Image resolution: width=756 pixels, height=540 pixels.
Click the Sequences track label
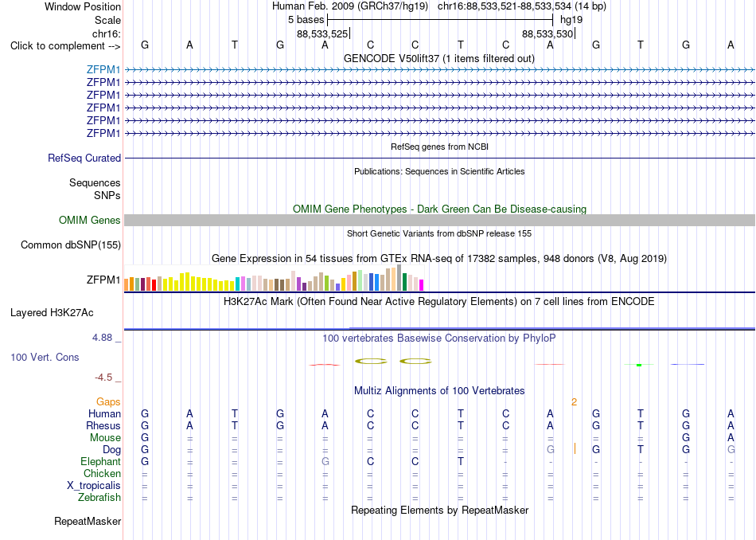[95, 182]
